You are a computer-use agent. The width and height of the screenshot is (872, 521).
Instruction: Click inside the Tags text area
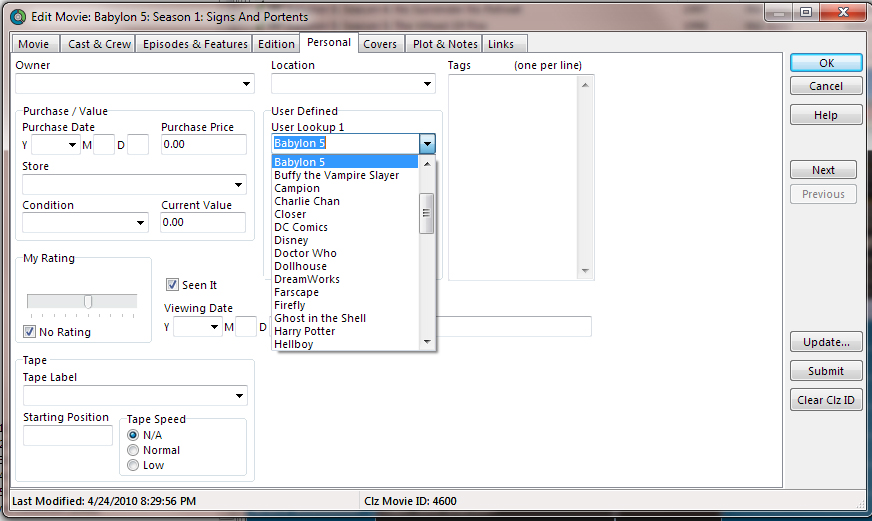coord(513,177)
